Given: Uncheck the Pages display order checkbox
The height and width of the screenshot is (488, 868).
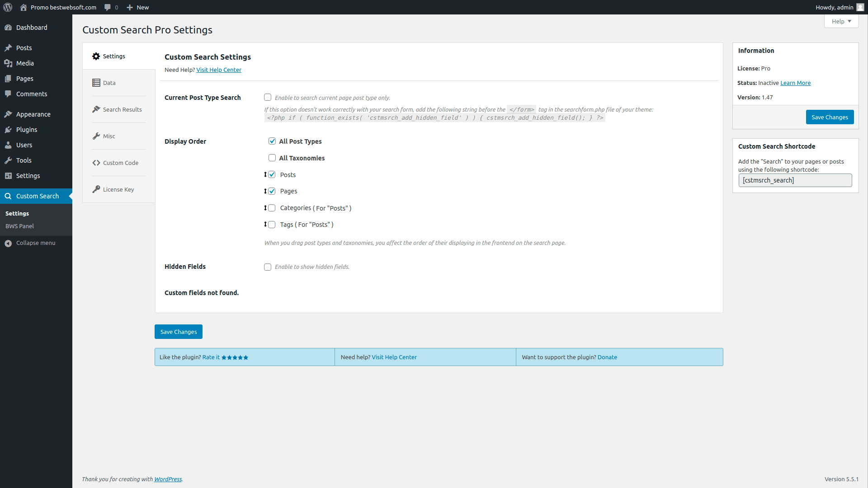Looking at the screenshot, I should (272, 191).
